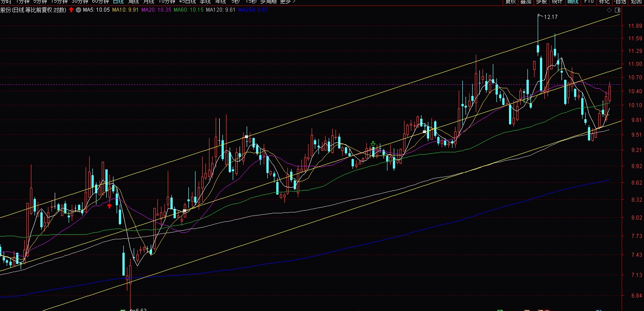Switch to 年线 yearly chart
The width and height of the screenshot is (644, 311).
point(220,2)
